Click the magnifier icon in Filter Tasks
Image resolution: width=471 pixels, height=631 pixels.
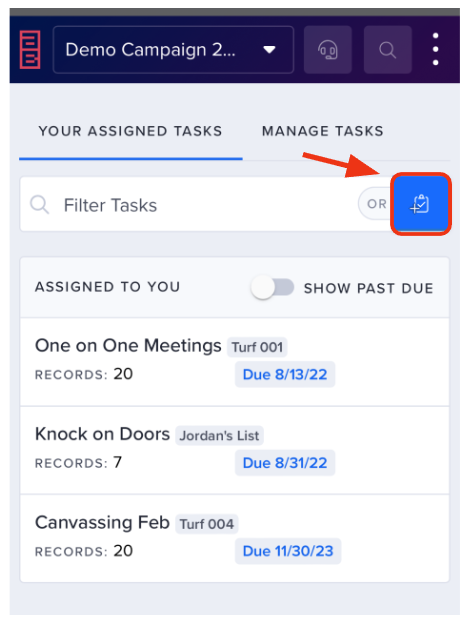(39, 205)
